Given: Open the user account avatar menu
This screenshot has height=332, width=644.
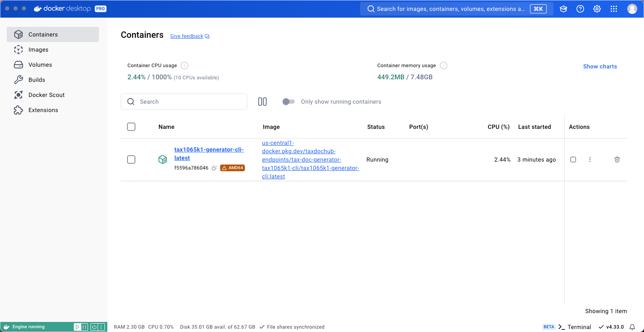Looking at the screenshot, I should click(632, 9).
